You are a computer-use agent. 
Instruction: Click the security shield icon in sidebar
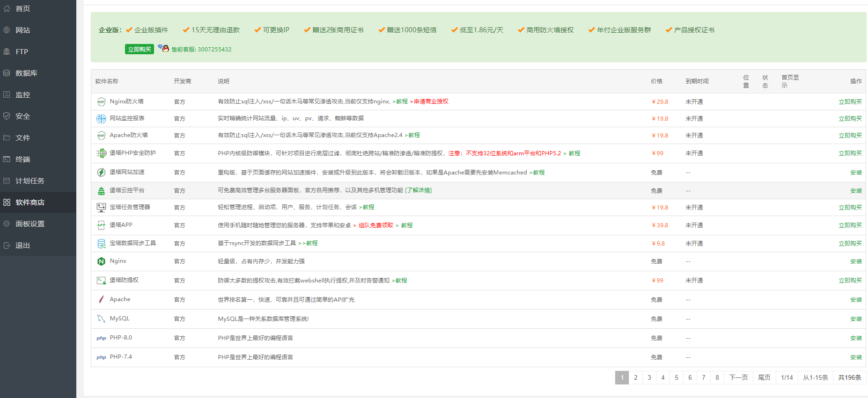pos(7,116)
